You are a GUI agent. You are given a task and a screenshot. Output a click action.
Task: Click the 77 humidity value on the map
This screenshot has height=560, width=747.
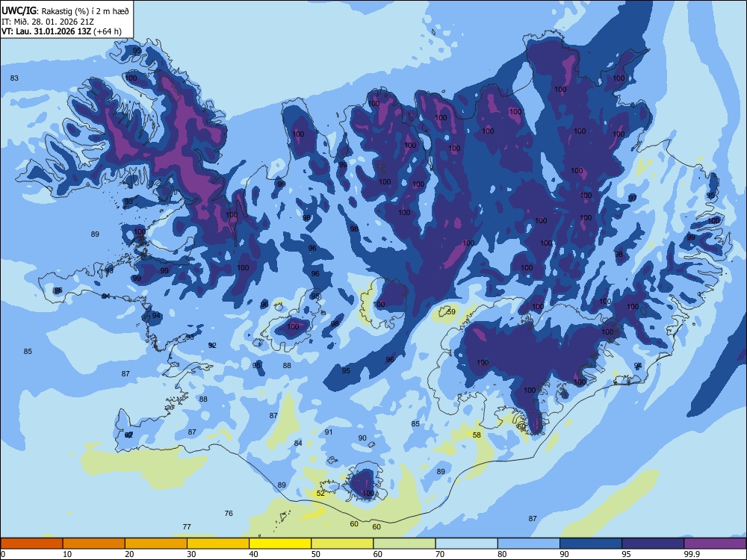click(187, 526)
